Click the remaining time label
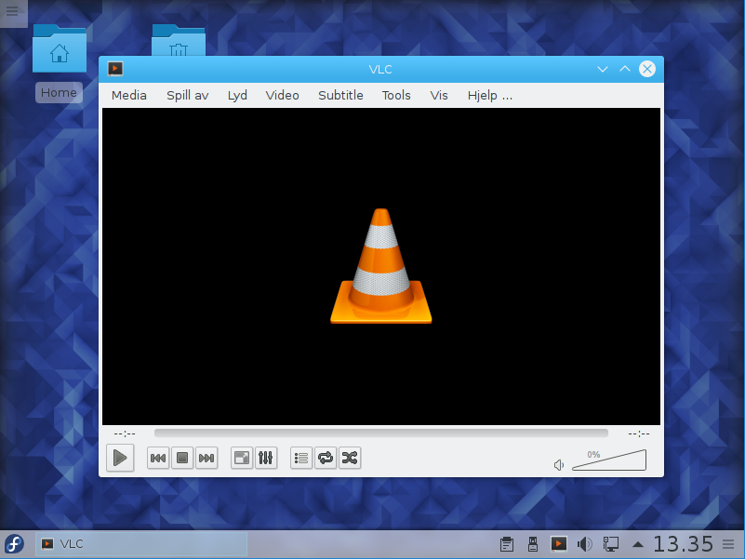745x560 pixels. coord(639,433)
